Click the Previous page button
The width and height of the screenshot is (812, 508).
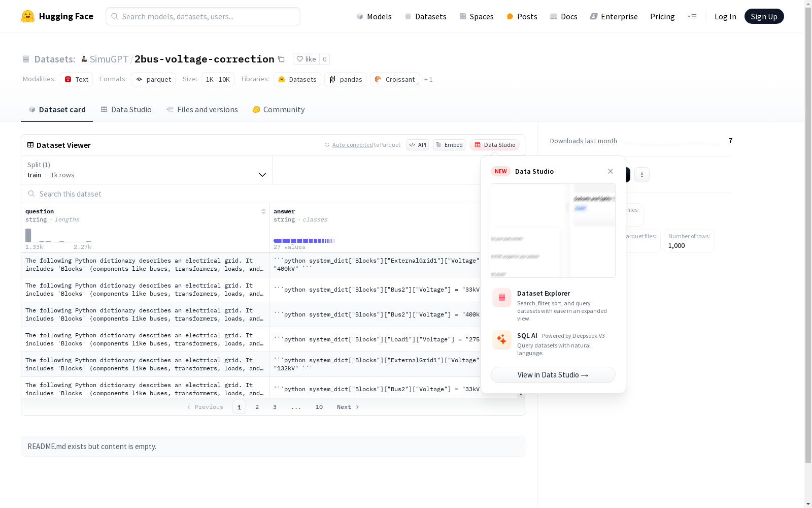point(205,407)
